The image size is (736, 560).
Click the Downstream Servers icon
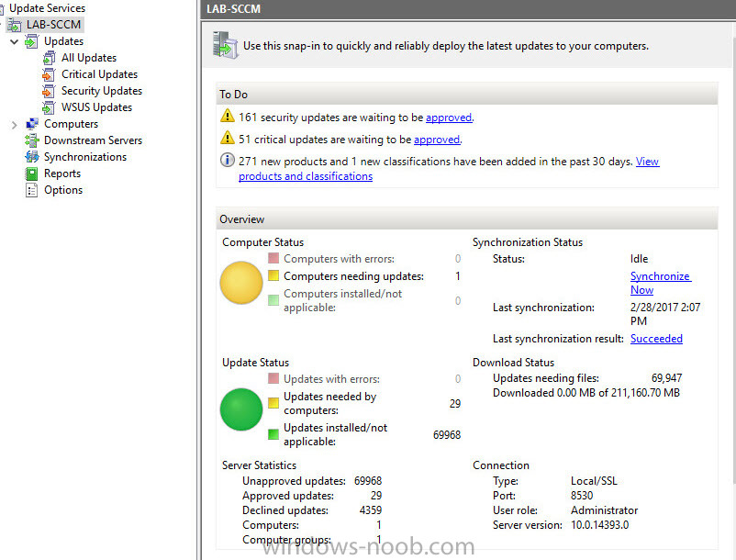click(31, 140)
